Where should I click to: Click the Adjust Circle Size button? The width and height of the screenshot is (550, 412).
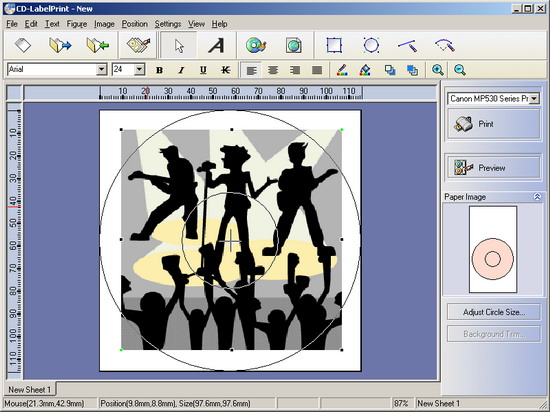point(494,312)
